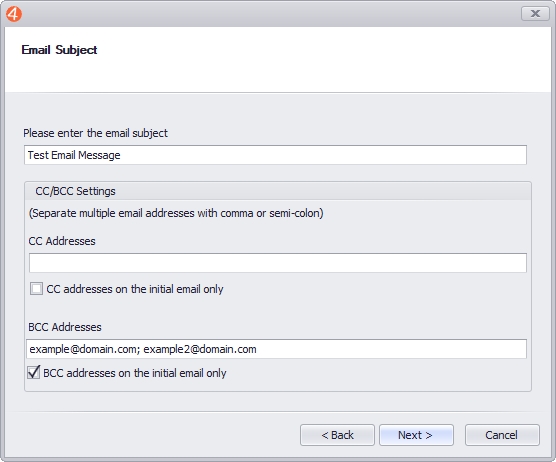Uncheck BCC addresses on initial email checkbox
Screen dimensions: 556x462
[x=34, y=372]
